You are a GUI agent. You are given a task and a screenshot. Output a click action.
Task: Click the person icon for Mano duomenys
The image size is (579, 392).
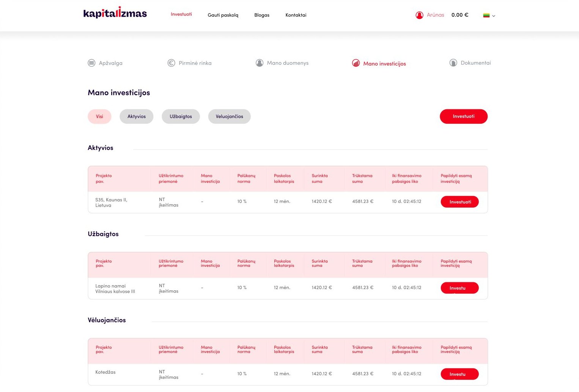(260, 63)
